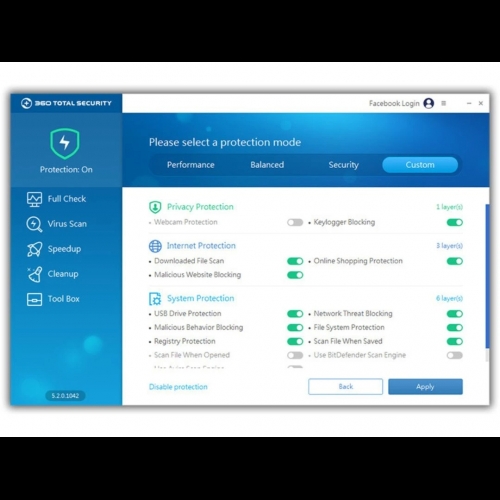
Task: Click the Protection: On shield icon
Action: [65, 144]
